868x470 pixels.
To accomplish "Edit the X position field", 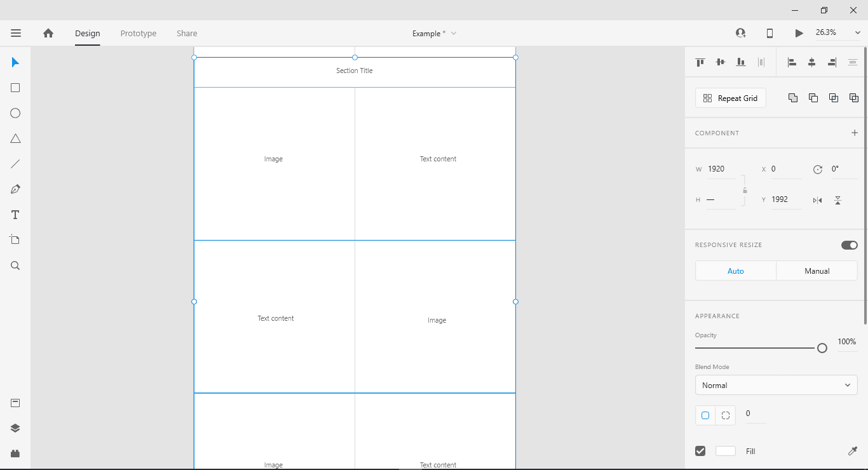I will pyautogui.click(x=786, y=169).
